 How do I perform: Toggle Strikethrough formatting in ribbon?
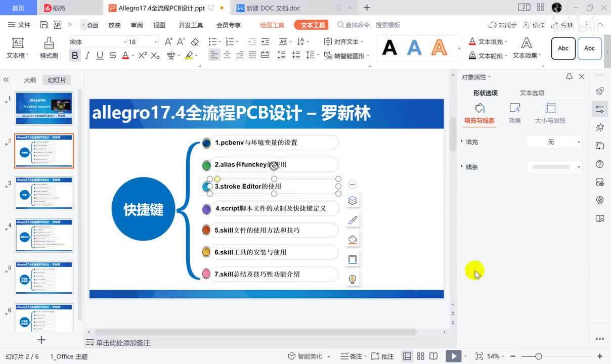[112, 56]
